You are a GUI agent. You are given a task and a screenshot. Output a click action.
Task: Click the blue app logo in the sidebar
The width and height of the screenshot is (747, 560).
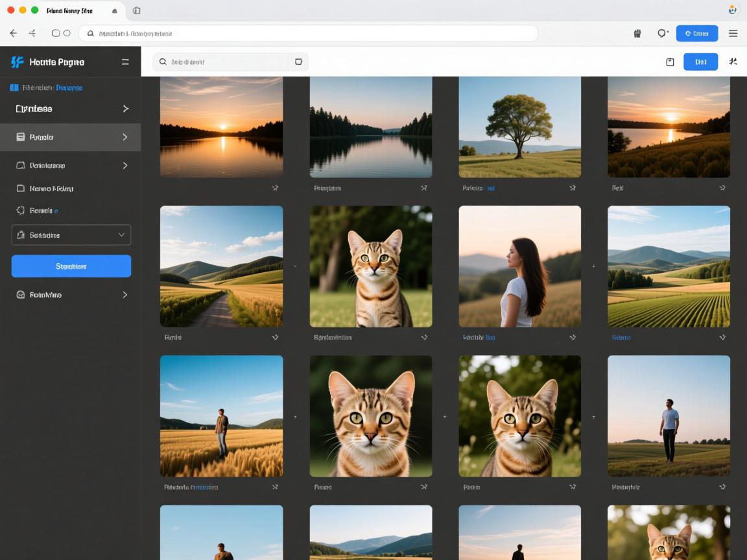click(x=18, y=62)
